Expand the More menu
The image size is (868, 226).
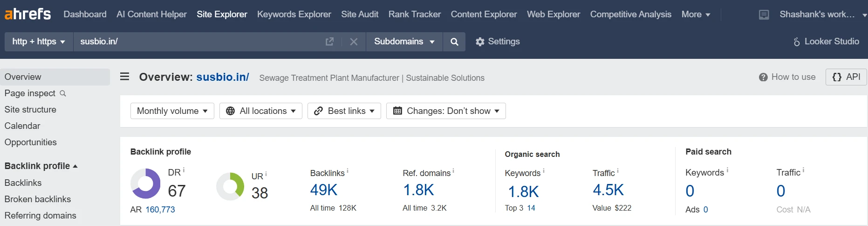696,14
